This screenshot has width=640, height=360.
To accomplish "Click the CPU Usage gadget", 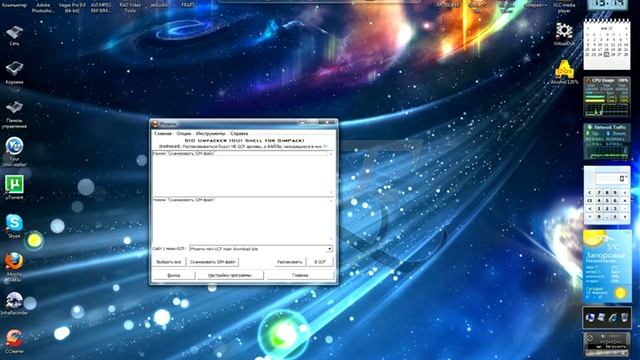I will pyautogui.click(x=607, y=97).
